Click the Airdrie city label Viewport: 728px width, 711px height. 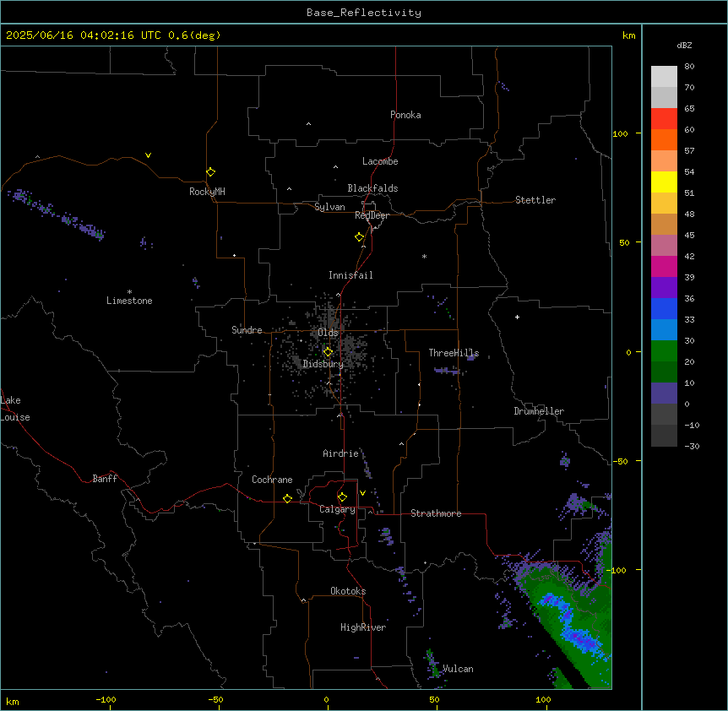click(340, 453)
